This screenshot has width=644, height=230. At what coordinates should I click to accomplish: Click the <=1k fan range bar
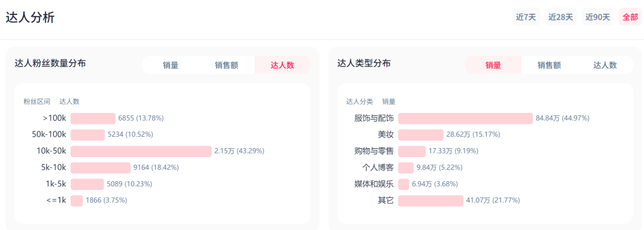77,201
